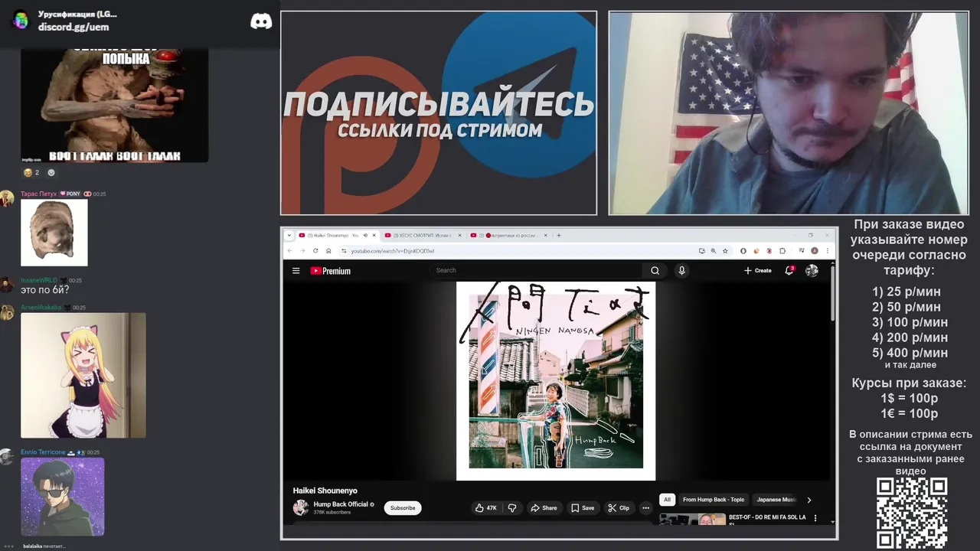Open YouTube notifications bell
This screenshot has width=980, height=551.
789,270
